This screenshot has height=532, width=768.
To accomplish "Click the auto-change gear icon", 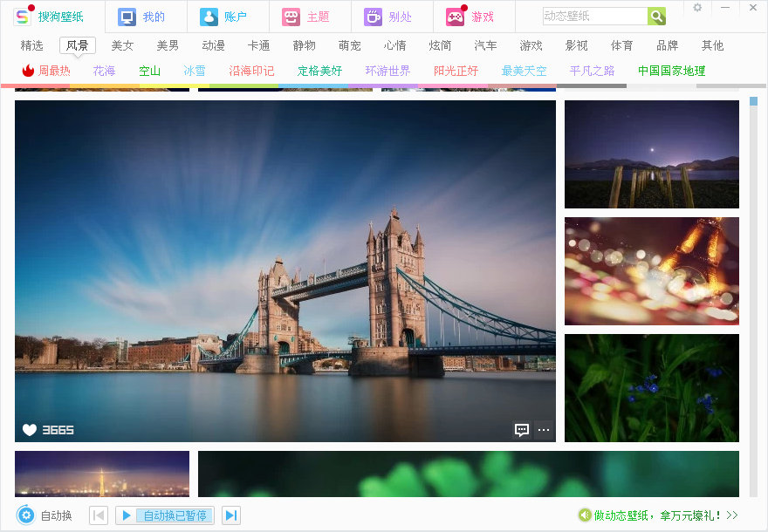I will pos(26,515).
